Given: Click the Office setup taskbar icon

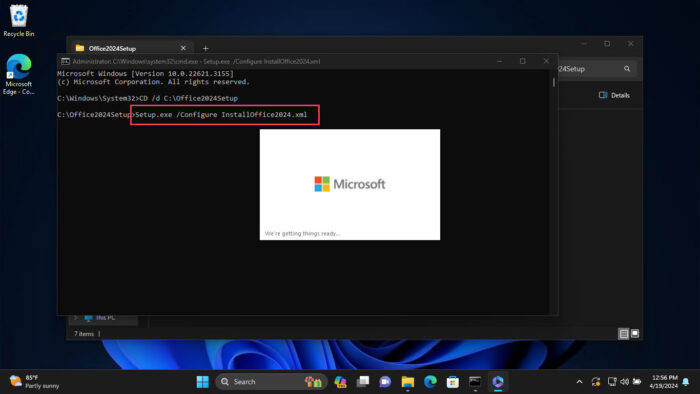Looking at the screenshot, I should tap(497, 382).
